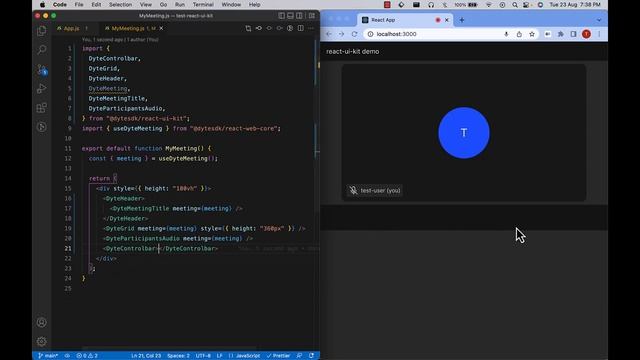Click Ln 21, Col 23 cursor position
This screenshot has width=640, height=360.
pyautogui.click(x=146, y=356)
